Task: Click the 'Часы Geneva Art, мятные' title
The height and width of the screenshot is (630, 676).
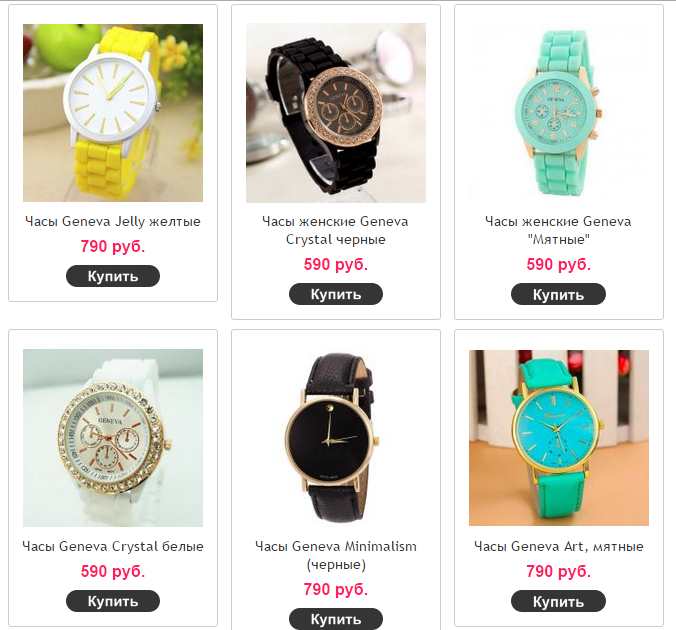Action: (559, 546)
